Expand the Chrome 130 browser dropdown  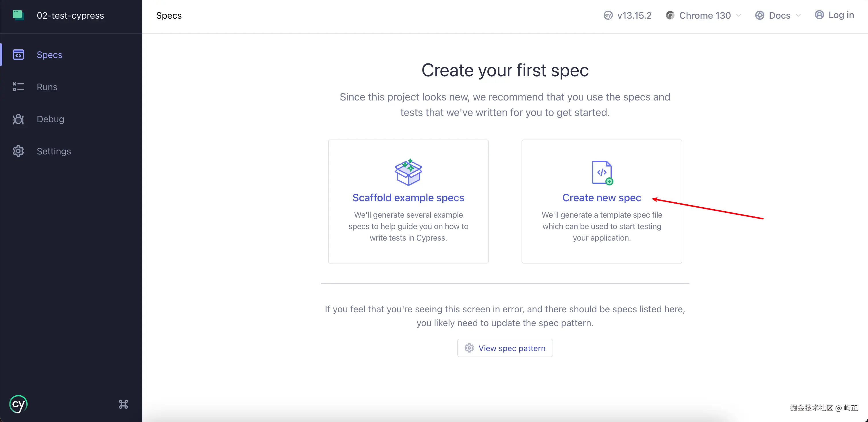coord(705,16)
